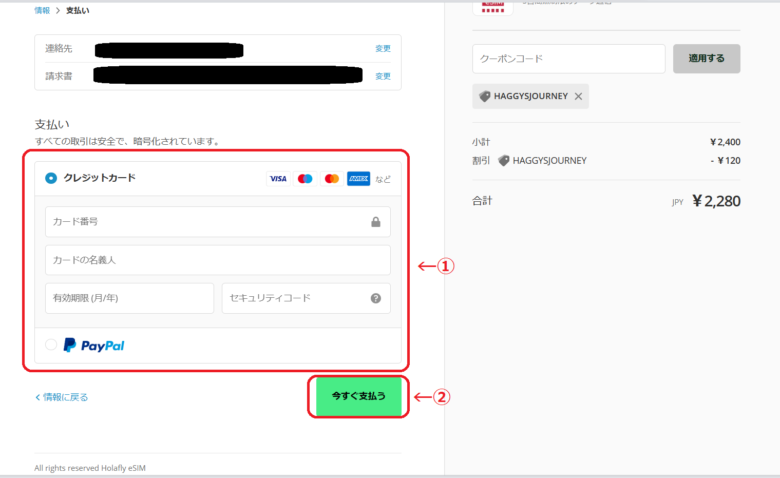Click the ¥2,280 total amount
The image size is (780, 478).
[716, 201]
